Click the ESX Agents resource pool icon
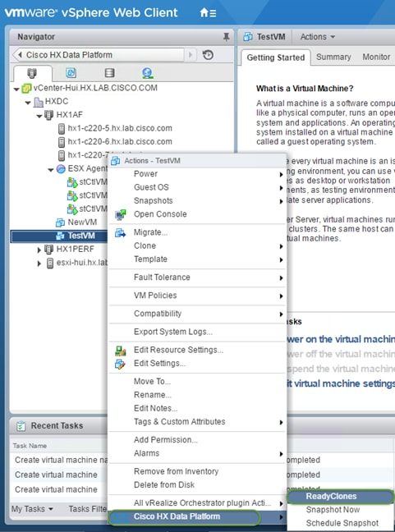This screenshot has width=395, height=532. 61,169
